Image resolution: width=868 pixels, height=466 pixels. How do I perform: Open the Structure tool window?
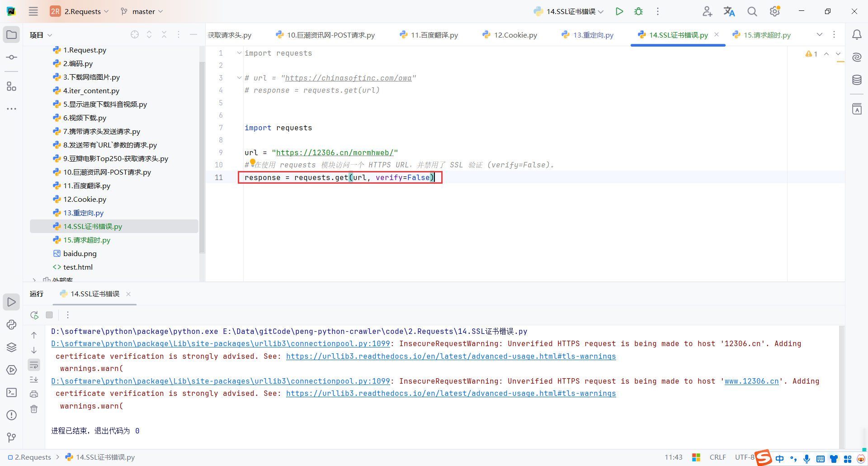[x=11, y=86]
